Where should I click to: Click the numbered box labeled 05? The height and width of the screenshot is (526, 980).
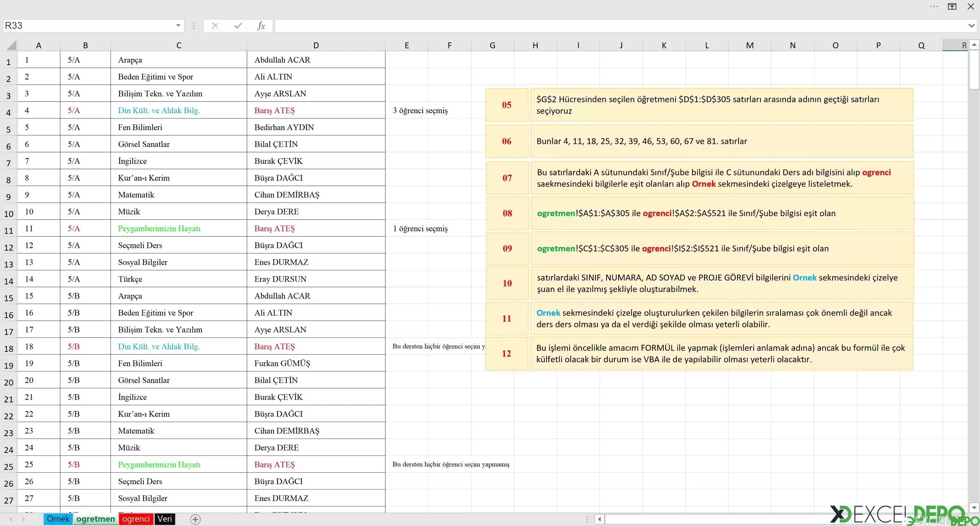pos(506,105)
